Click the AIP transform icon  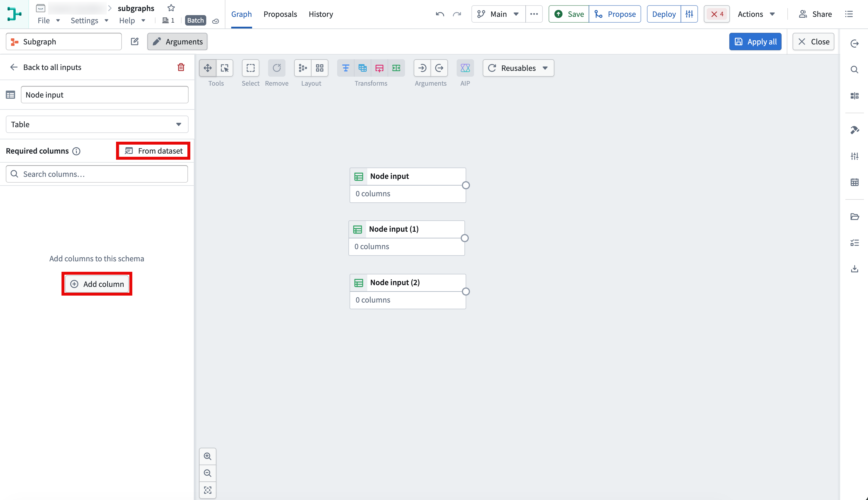(x=465, y=68)
